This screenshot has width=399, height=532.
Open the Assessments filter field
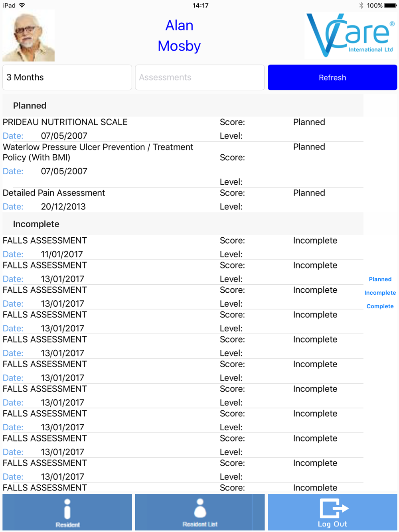click(200, 77)
